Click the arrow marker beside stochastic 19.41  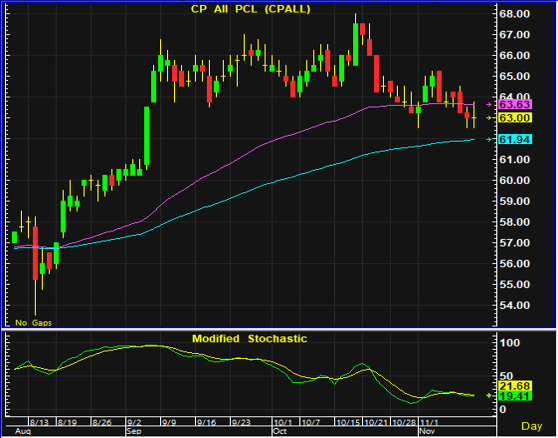click(489, 395)
